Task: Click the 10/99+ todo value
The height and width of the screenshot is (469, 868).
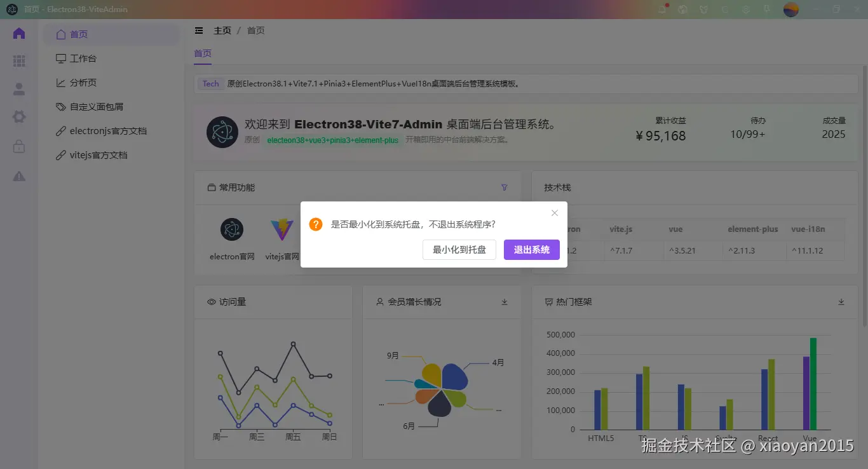Action: click(748, 134)
